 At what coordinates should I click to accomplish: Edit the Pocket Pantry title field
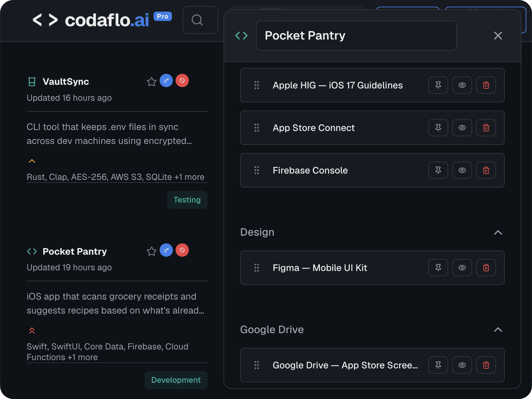356,36
